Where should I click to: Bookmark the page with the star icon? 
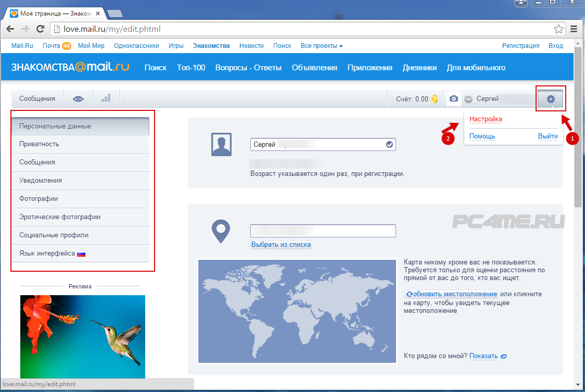[558, 29]
